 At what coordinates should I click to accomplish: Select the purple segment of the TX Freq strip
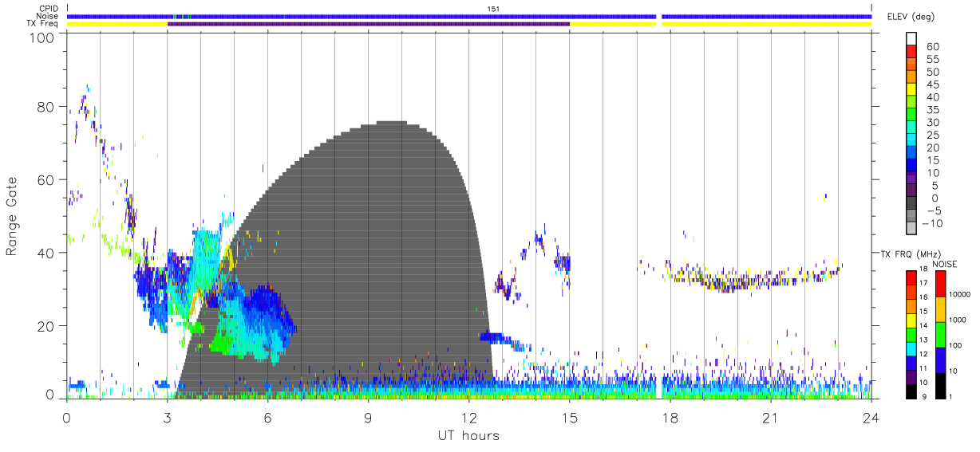(x=369, y=24)
